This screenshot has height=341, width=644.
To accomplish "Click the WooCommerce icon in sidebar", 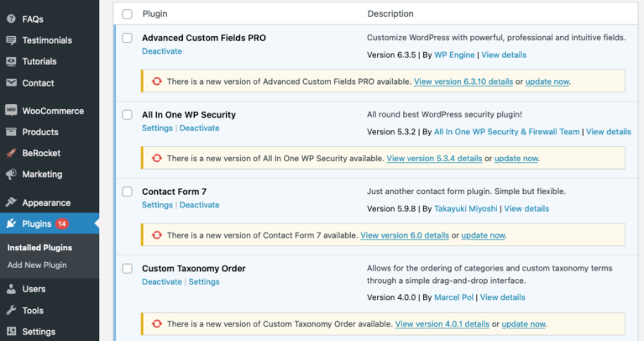I will point(11,111).
